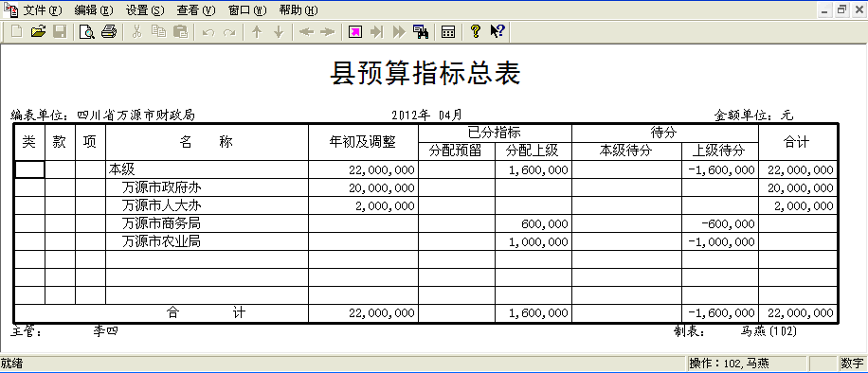This screenshot has width=868, height=373.
Task: Click the right arrow toolbar icon
Action: (328, 31)
